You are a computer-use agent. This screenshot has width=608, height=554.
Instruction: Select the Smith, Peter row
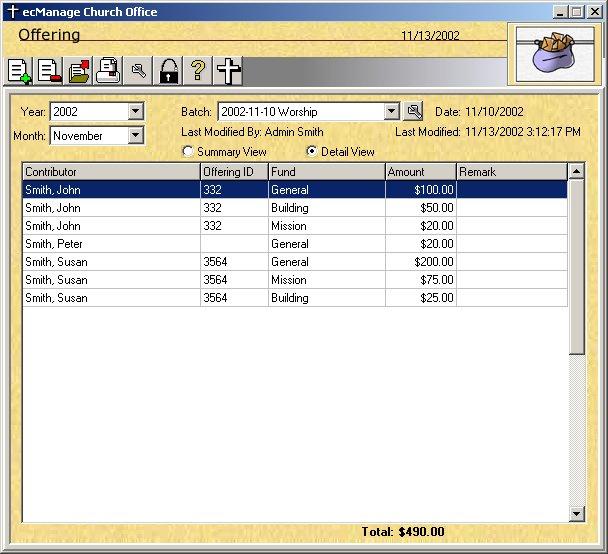click(295, 244)
